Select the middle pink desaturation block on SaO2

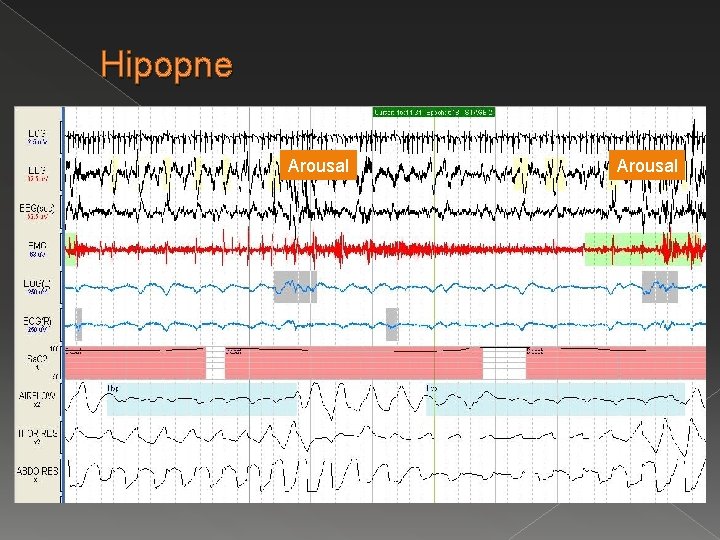[354, 363]
